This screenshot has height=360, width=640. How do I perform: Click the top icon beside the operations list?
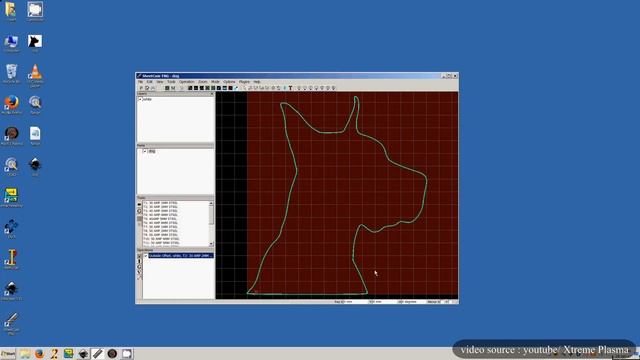[139, 256]
